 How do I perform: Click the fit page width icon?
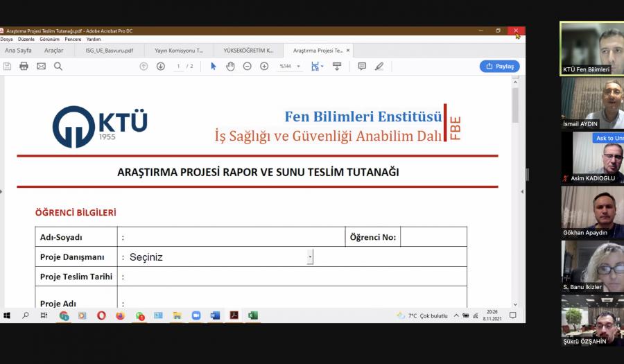click(315, 67)
